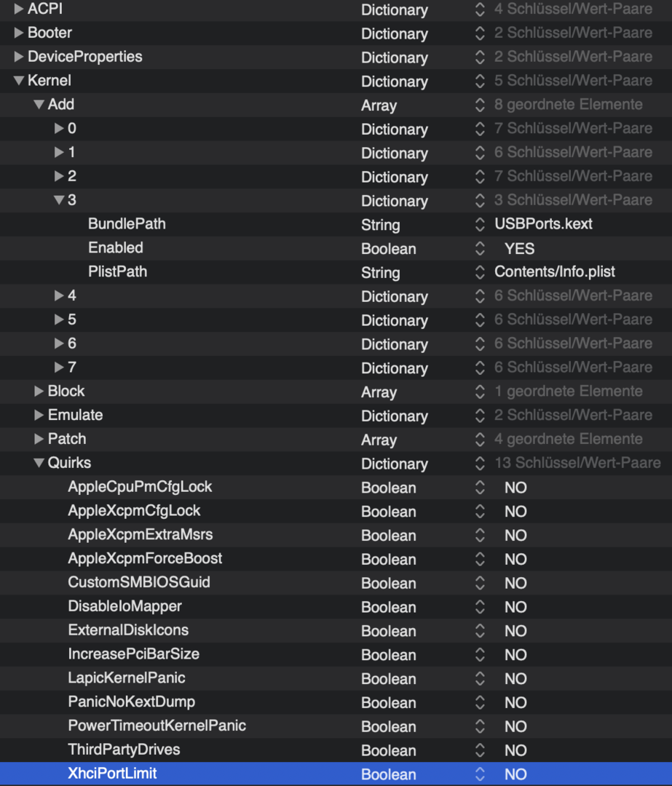672x786 pixels.
Task: Open type stepper for BundlePath row
Action: coord(479,225)
